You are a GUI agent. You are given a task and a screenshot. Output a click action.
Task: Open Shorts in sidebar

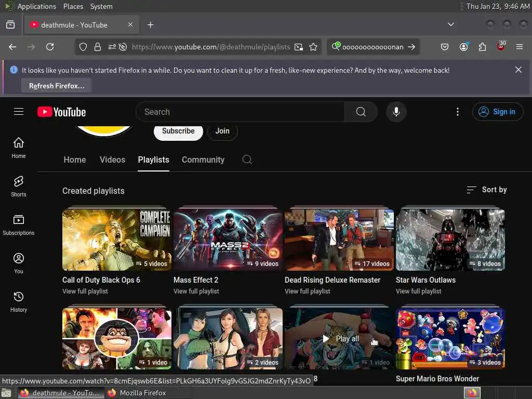coord(19,187)
